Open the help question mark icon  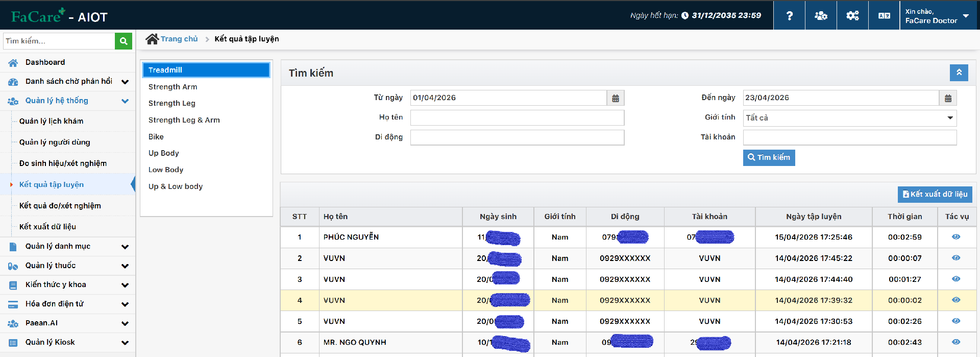(789, 16)
